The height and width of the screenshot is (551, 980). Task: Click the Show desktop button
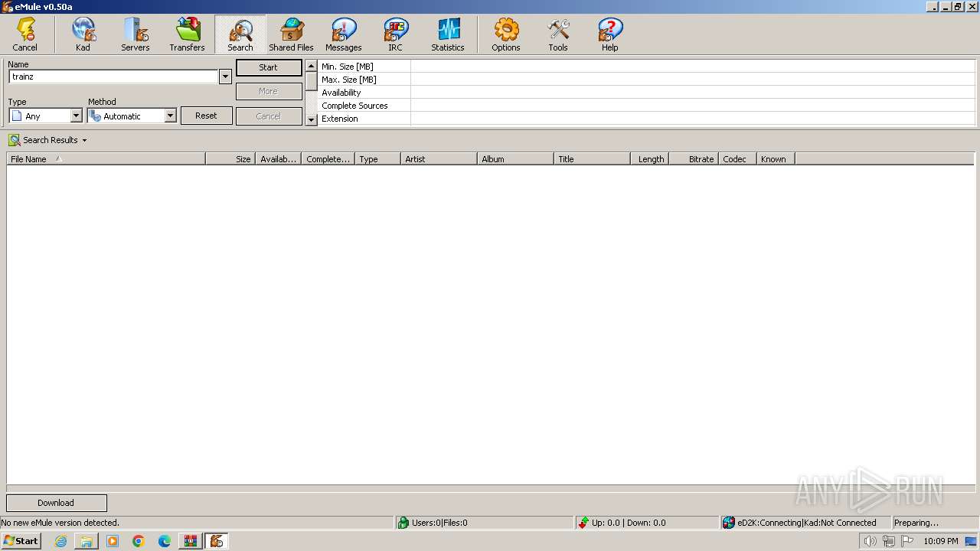pyautogui.click(x=971, y=541)
